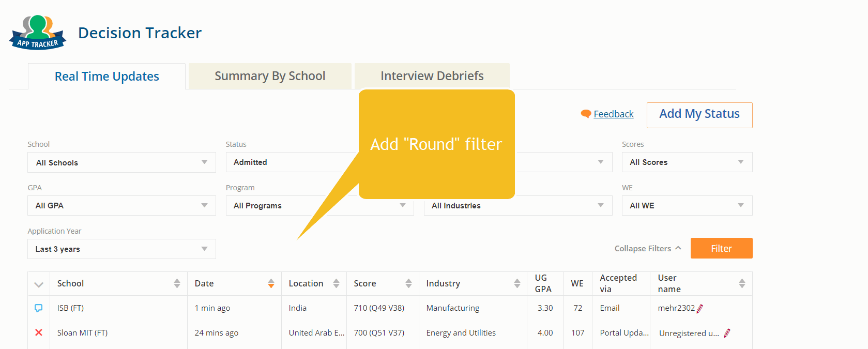Sort by Industry column arrows

[517, 283]
